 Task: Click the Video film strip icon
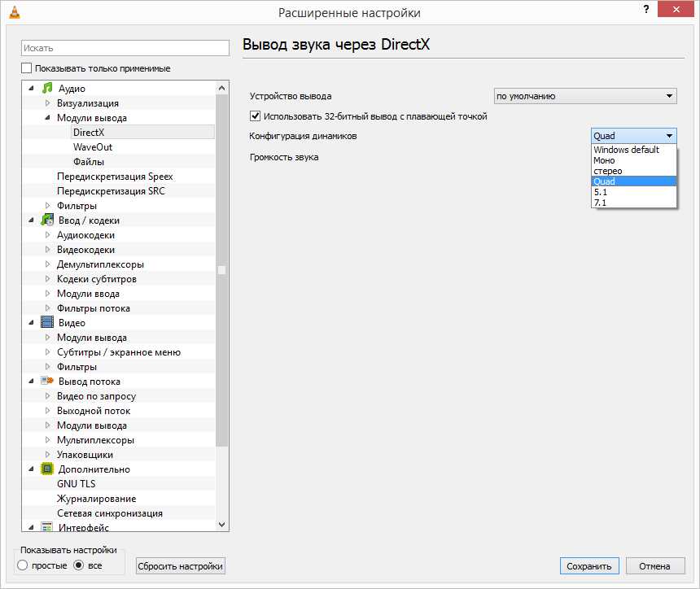pyautogui.click(x=47, y=323)
